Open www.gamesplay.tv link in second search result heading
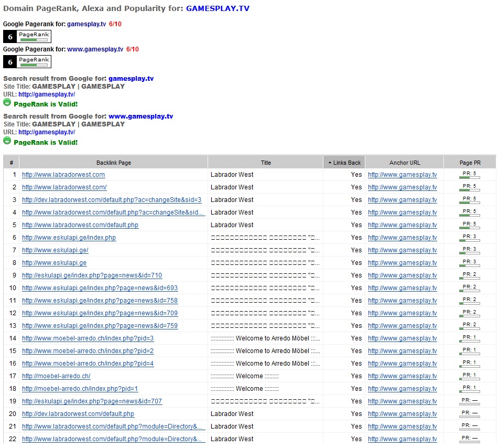Image resolution: width=499 pixels, height=448 pixels. [140, 116]
